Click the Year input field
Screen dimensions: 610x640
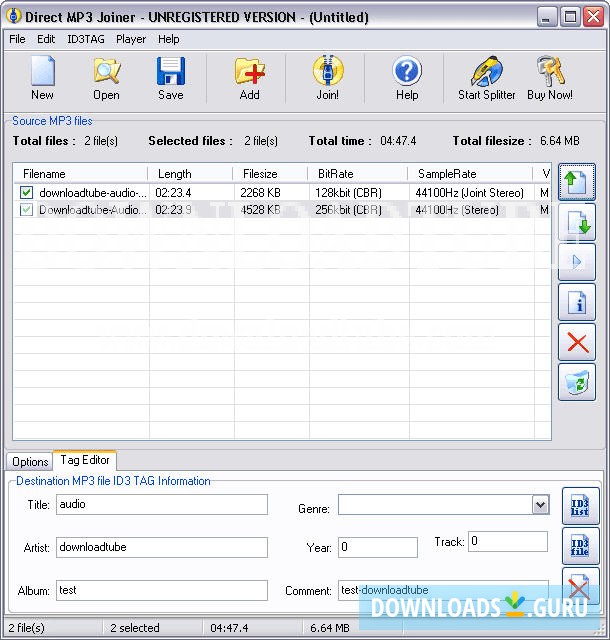pyautogui.click(x=378, y=547)
